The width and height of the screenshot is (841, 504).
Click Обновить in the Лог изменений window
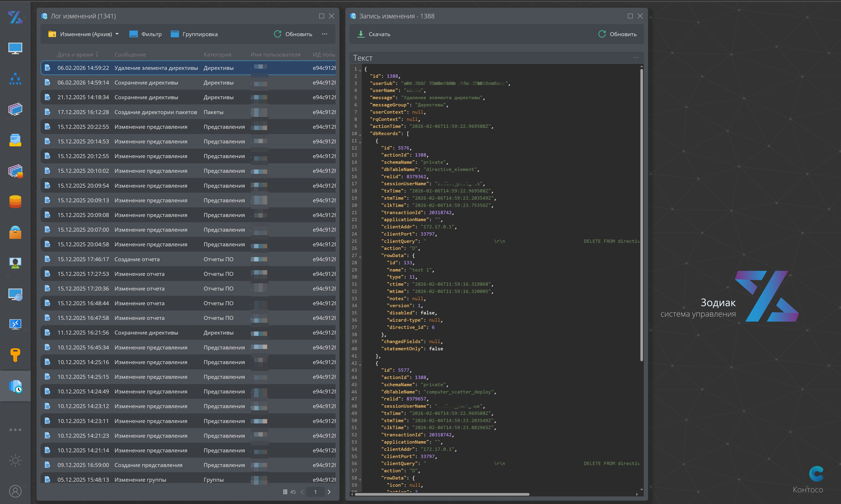tap(293, 34)
